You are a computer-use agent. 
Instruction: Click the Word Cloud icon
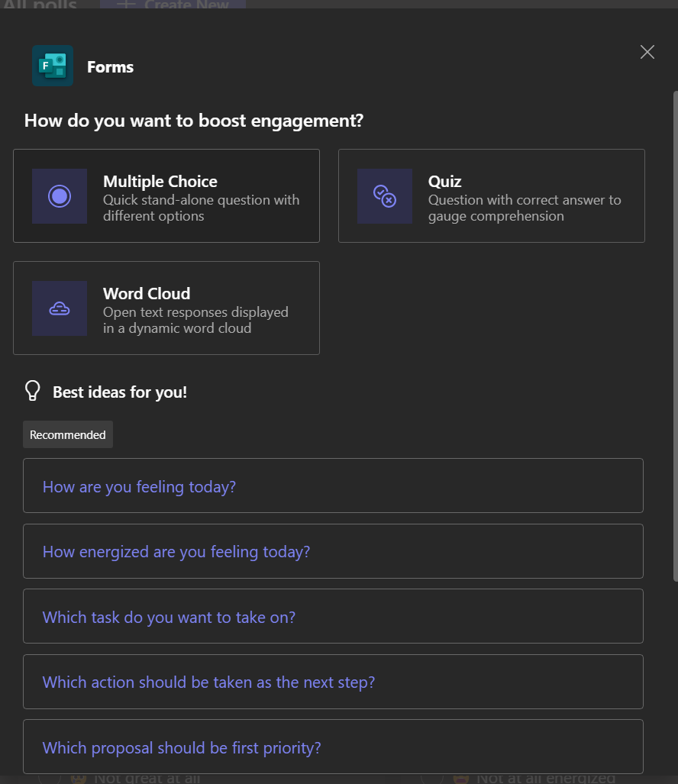point(59,308)
